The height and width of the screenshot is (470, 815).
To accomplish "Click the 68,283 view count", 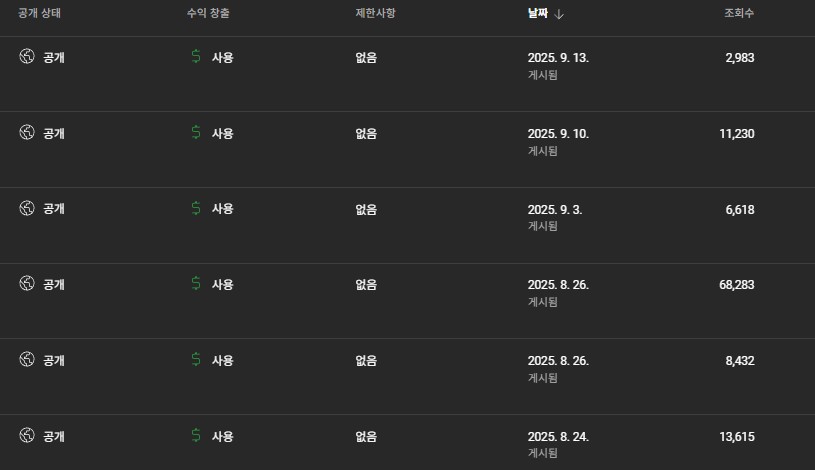I will pos(736,285).
